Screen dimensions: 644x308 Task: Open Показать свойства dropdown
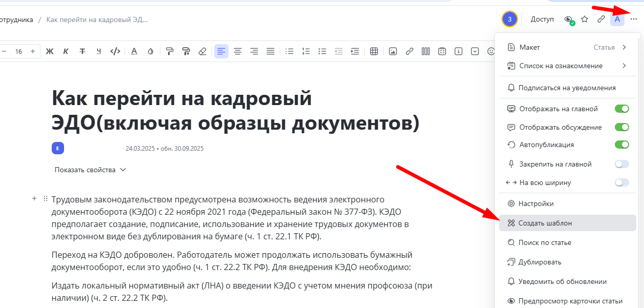point(90,169)
